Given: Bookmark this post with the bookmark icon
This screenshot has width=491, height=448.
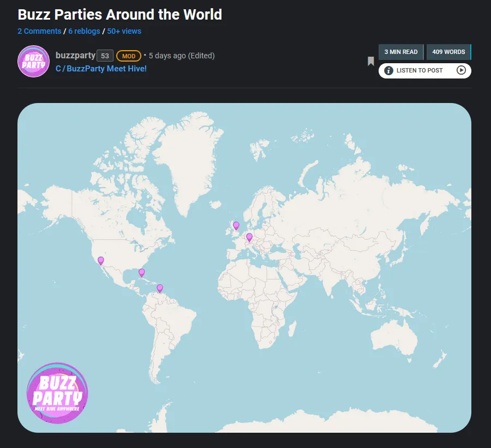Looking at the screenshot, I should coord(371,62).
